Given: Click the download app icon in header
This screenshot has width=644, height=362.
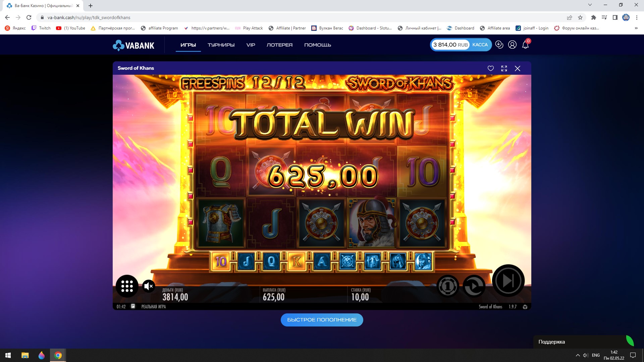Looking at the screenshot, I should click(499, 45).
